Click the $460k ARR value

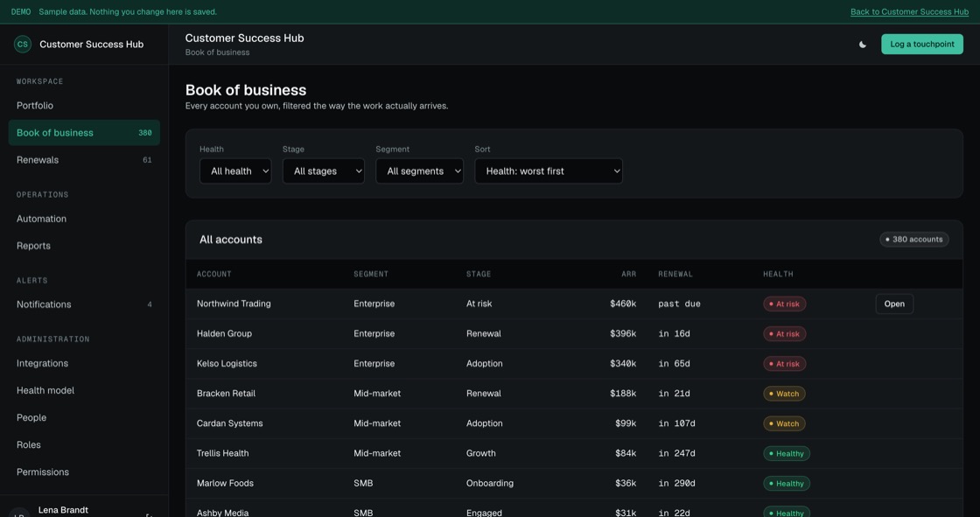click(x=622, y=304)
